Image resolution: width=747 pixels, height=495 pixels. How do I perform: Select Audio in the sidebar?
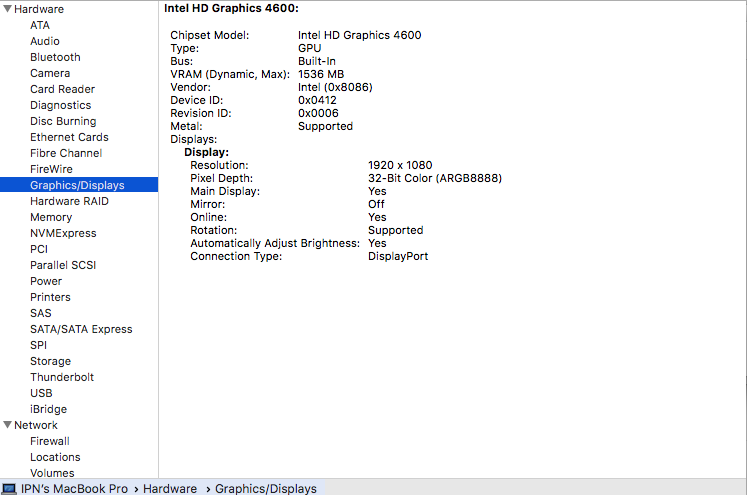(45, 41)
